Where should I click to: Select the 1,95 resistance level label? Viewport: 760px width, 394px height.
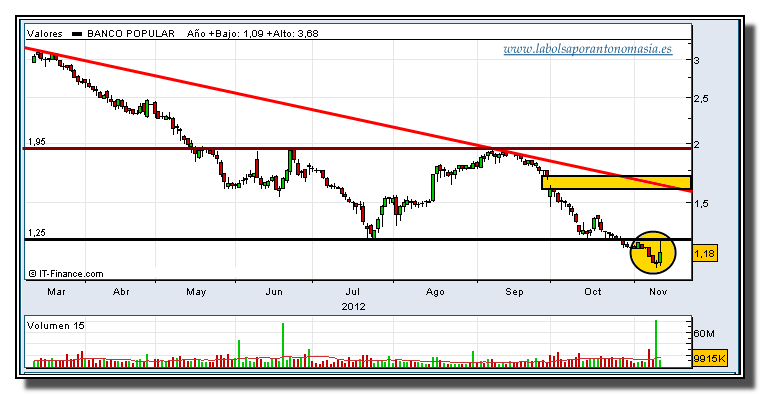(x=37, y=142)
